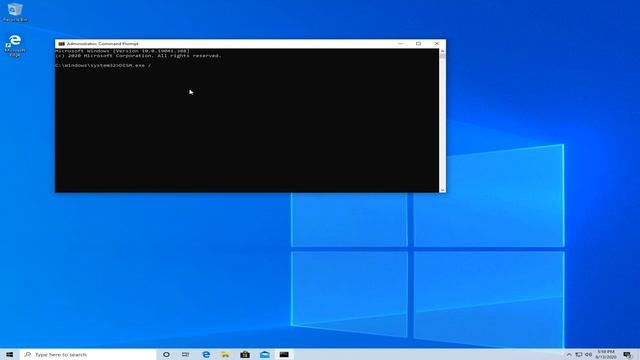
Task: Open Microsoft Store from the taskbar
Action: 245,354
